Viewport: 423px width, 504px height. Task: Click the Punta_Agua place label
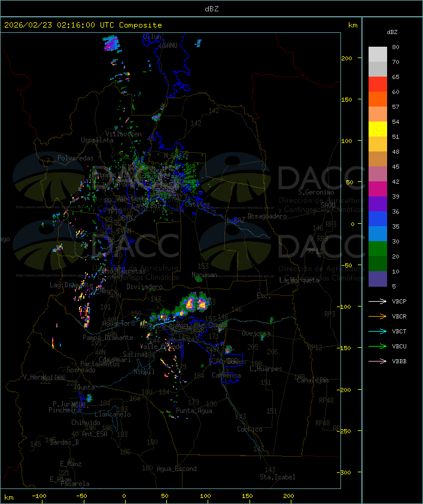pos(194,411)
